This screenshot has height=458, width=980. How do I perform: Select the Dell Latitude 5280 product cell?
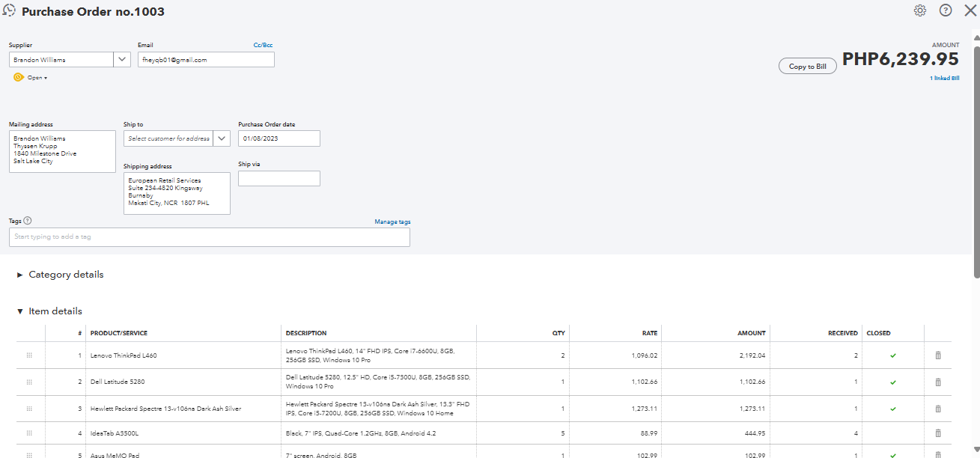point(184,382)
